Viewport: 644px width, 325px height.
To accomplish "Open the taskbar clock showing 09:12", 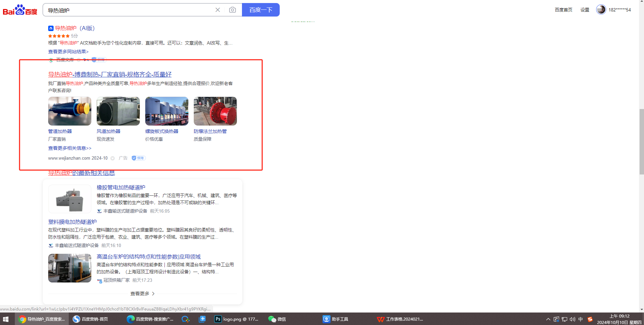I will [x=619, y=319].
